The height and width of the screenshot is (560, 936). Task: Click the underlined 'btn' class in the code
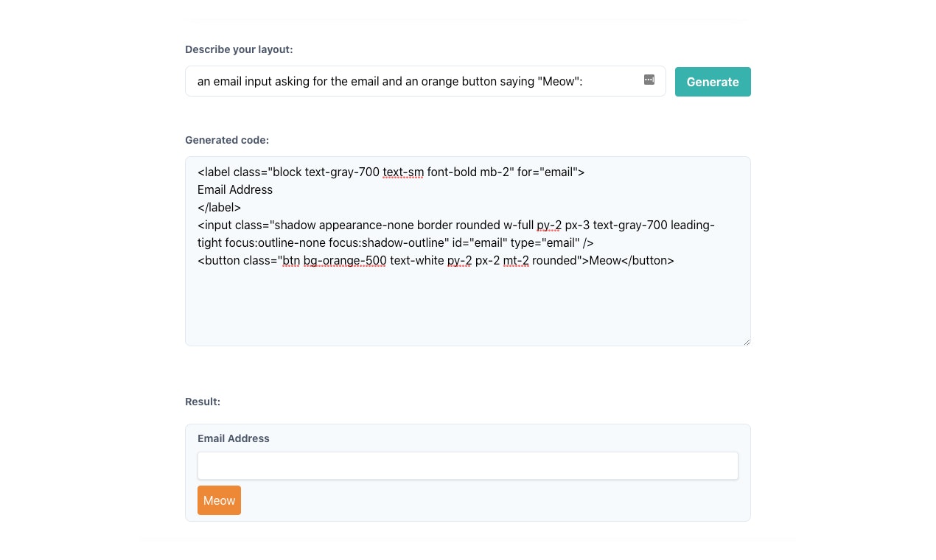[292, 260]
